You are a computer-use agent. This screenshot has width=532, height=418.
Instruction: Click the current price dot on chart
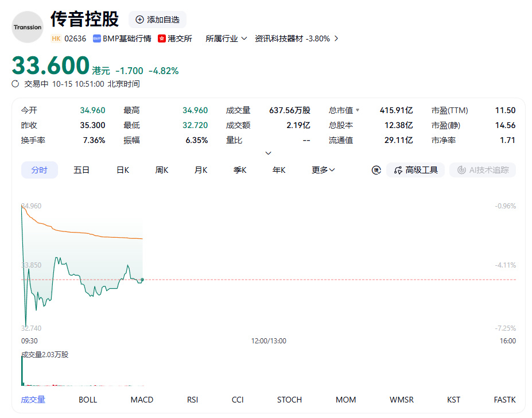(x=142, y=280)
